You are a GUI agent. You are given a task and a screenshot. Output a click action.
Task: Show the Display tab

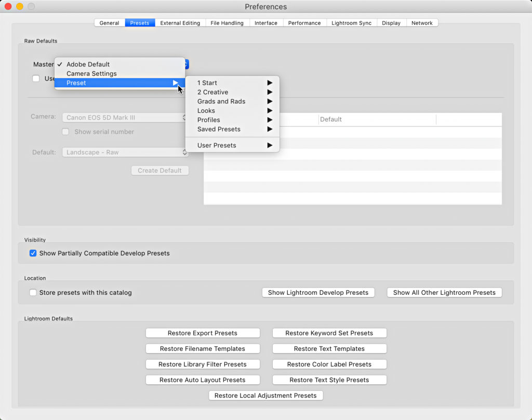pos(391,23)
